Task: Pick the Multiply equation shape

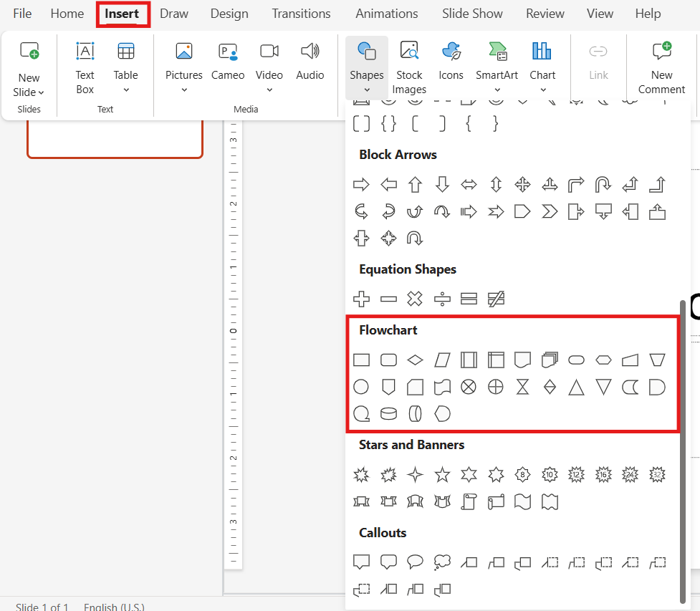Action: [415, 299]
